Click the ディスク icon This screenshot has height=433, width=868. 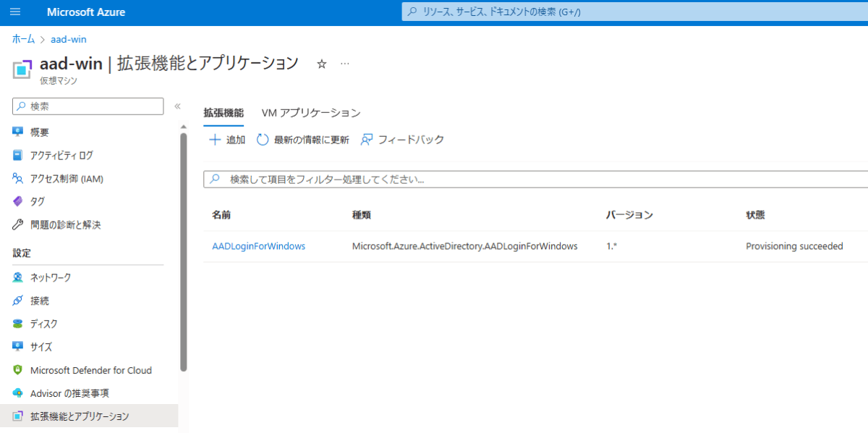click(18, 324)
